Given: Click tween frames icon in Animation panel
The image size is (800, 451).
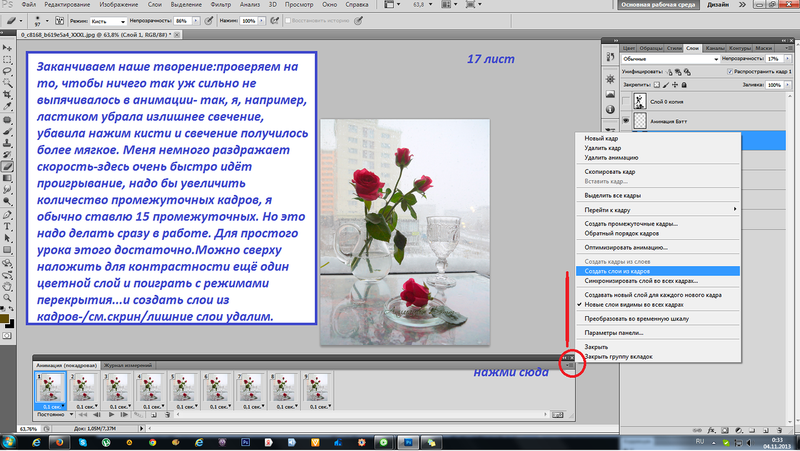Looking at the screenshot, I should [x=138, y=415].
